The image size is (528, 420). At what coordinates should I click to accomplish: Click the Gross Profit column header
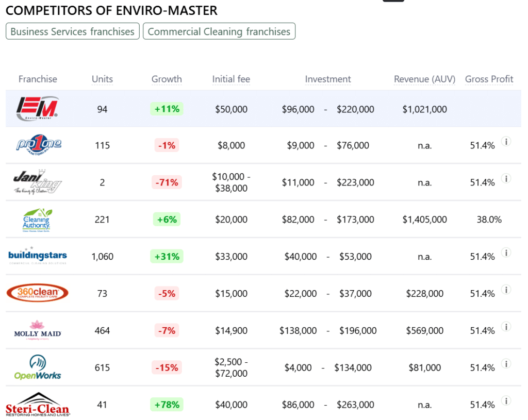(489, 79)
